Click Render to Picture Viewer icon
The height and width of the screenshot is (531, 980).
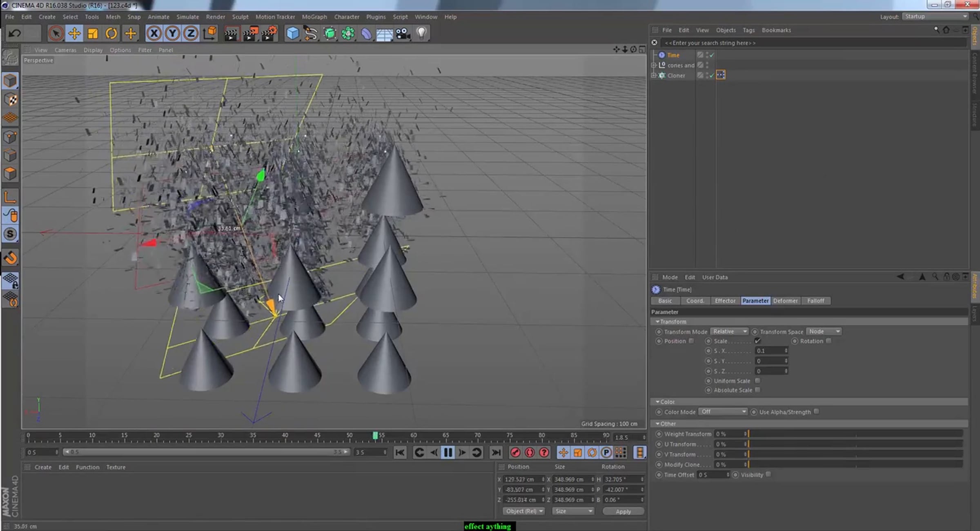pos(250,33)
